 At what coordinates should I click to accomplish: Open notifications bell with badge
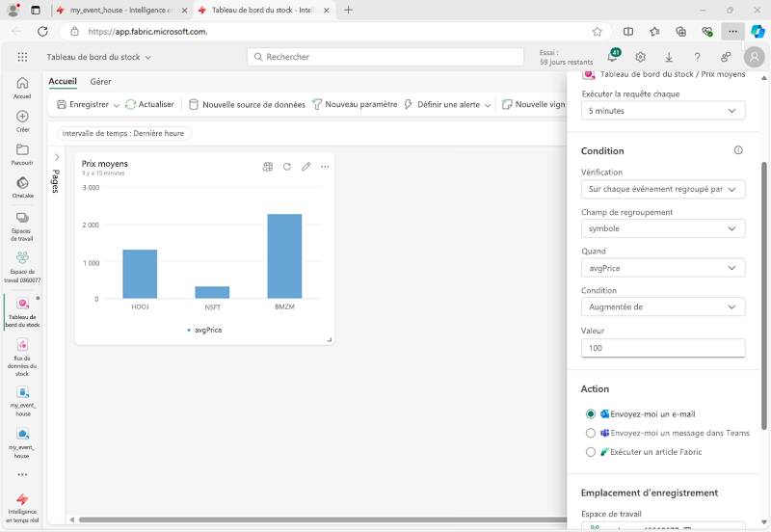click(x=613, y=57)
